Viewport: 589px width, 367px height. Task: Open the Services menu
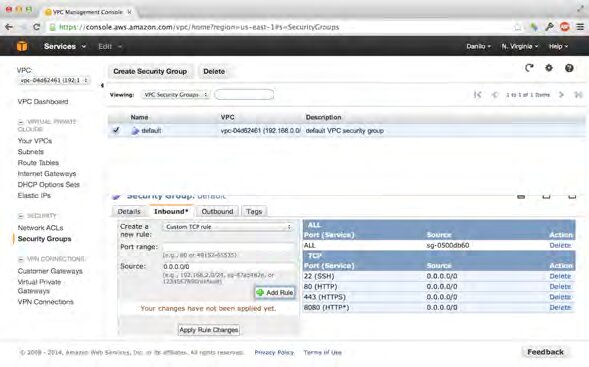65,46
